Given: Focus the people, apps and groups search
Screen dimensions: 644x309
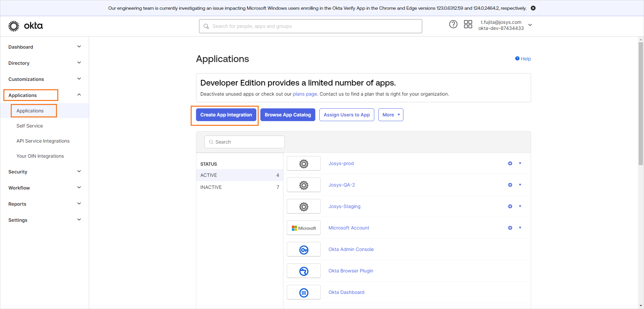Looking at the screenshot, I should (x=310, y=26).
